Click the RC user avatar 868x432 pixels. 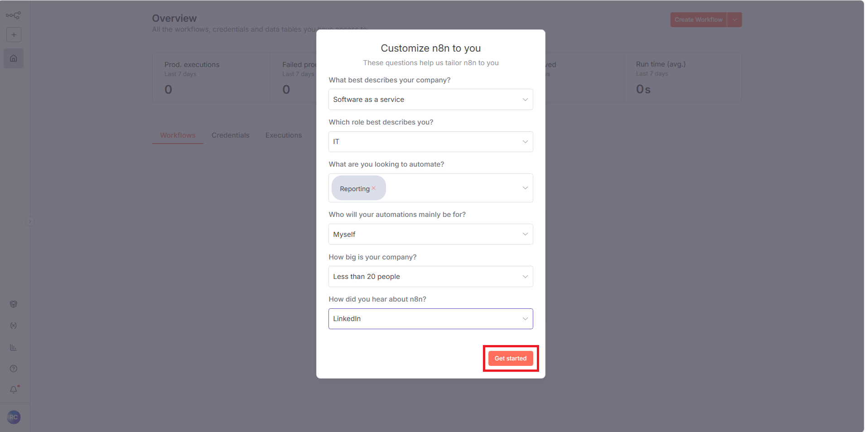click(14, 417)
